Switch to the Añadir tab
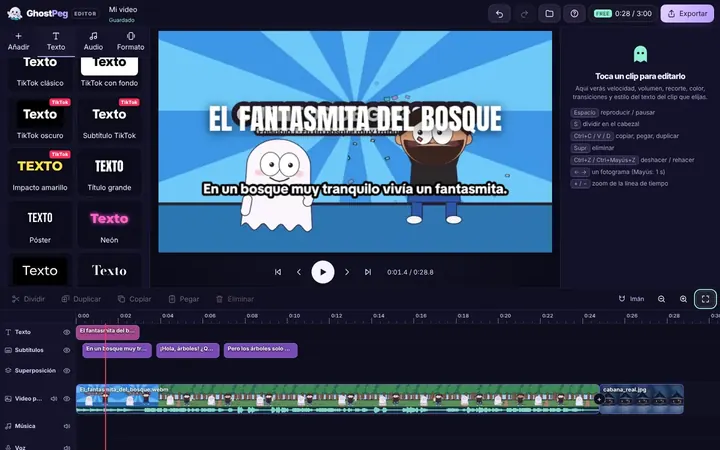Image resolution: width=720 pixels, height=450 pixels. 18,41
